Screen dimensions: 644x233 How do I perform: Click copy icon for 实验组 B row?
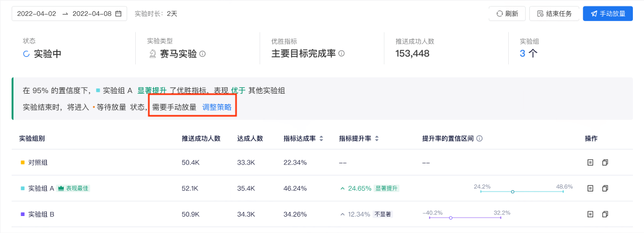click(x=605, y=214)
